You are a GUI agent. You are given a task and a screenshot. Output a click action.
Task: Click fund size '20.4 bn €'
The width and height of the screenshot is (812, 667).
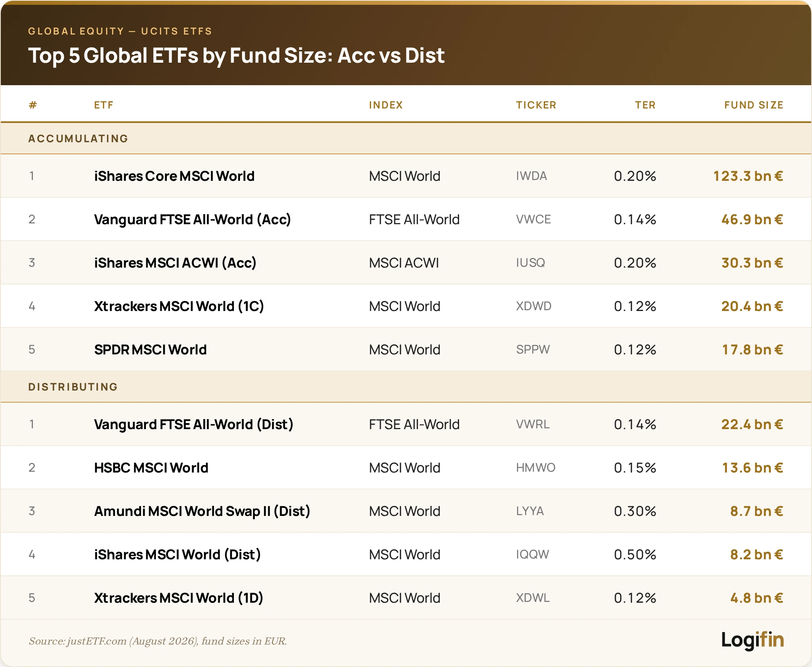coord(753,306)
